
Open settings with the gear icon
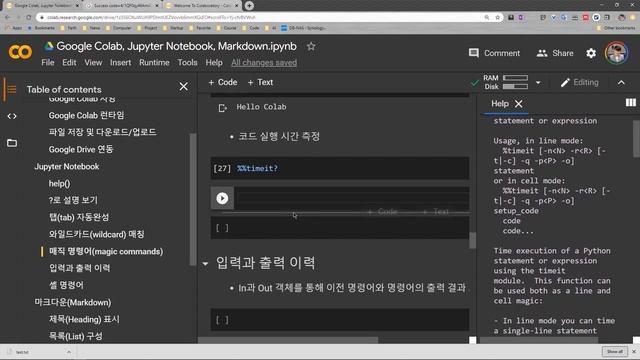[x=591, y=53]
